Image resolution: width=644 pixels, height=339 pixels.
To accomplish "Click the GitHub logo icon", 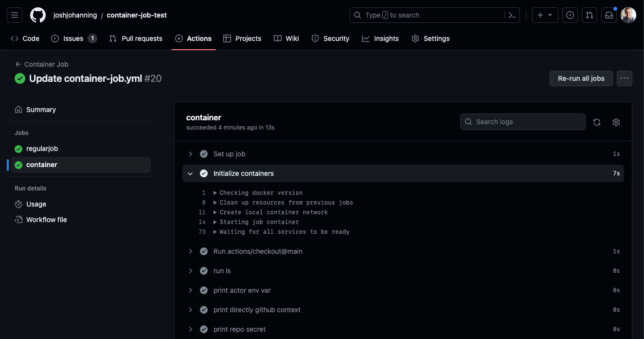I will [x=38, y=15].
